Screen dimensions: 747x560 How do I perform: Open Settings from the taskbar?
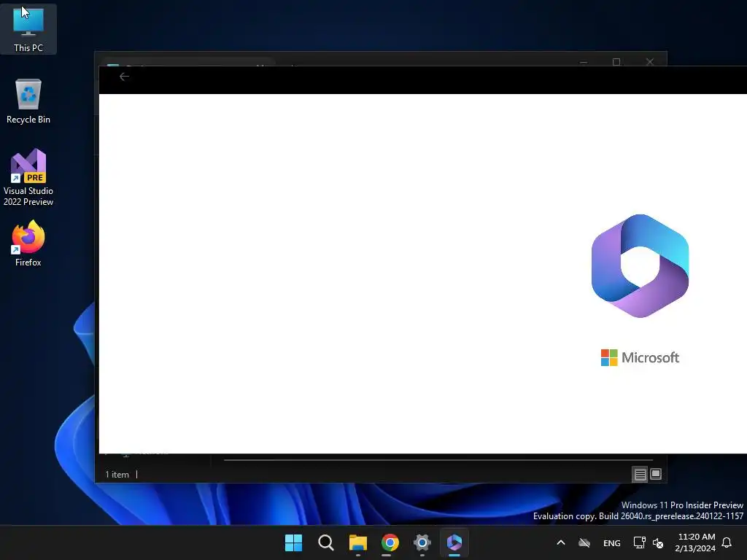click(x=422, y=542)
